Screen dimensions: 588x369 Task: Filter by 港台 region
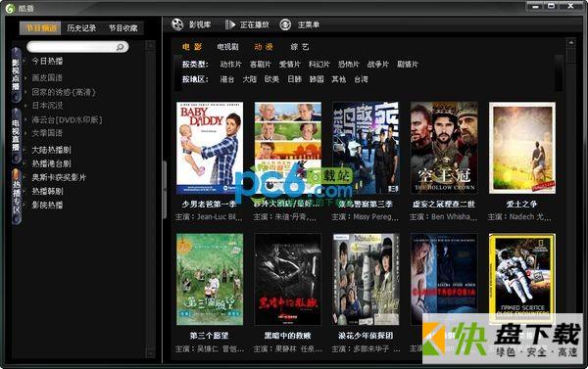227,79
